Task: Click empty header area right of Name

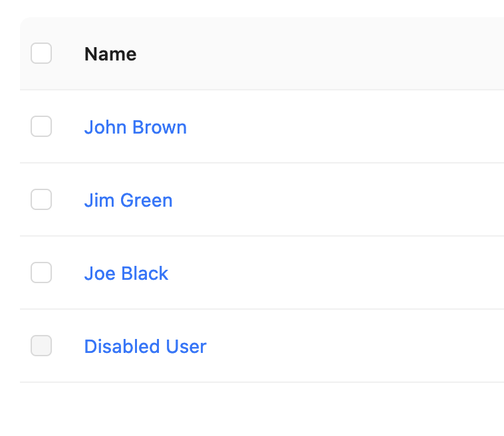Action: [x=321, y=54]
